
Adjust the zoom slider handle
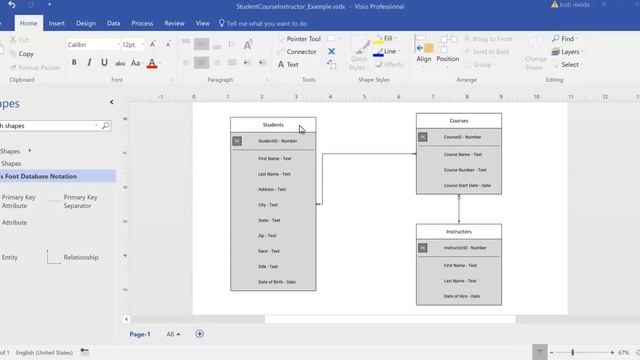pos(572,352)
